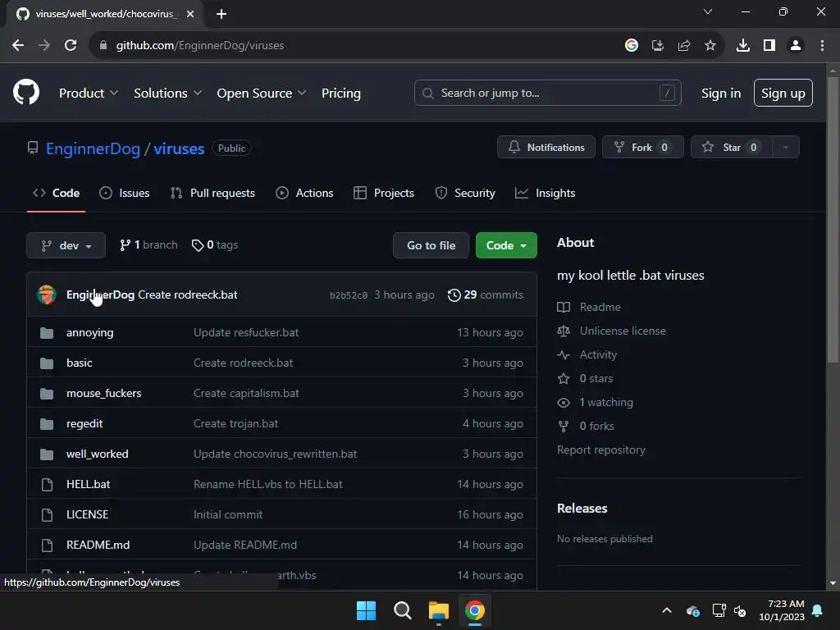Click Sign in
The width and height of the screenshot is (840, 630).
(x=721, y=94)
